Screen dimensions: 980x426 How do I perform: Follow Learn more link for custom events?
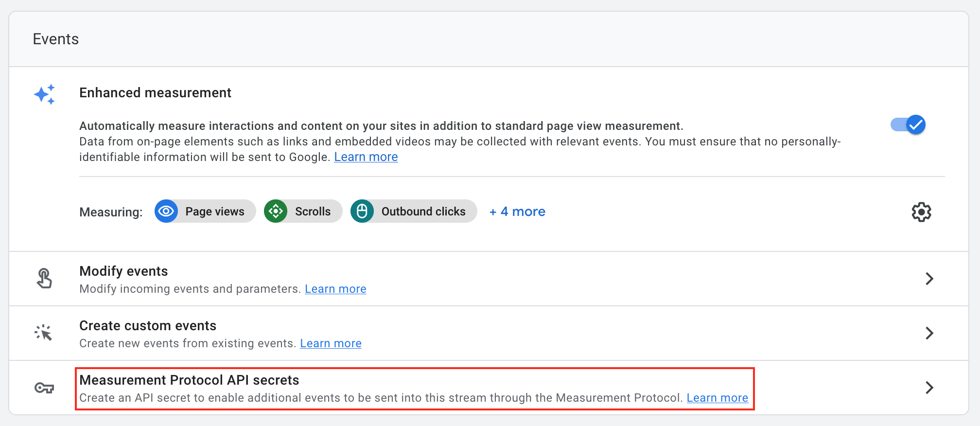click(331, 343)
